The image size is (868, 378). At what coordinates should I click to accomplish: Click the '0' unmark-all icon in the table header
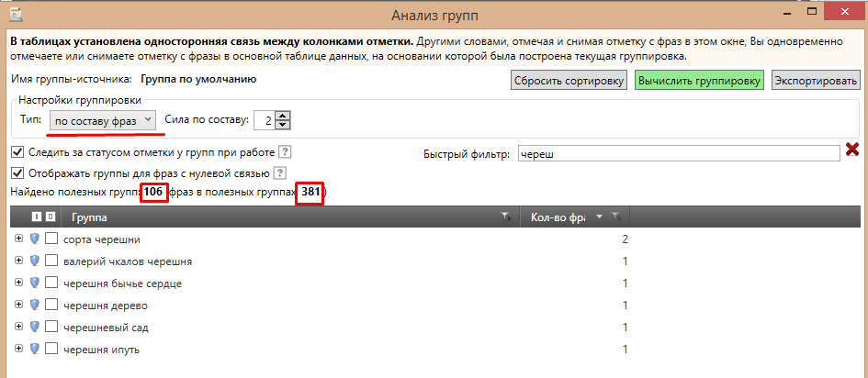51,217
